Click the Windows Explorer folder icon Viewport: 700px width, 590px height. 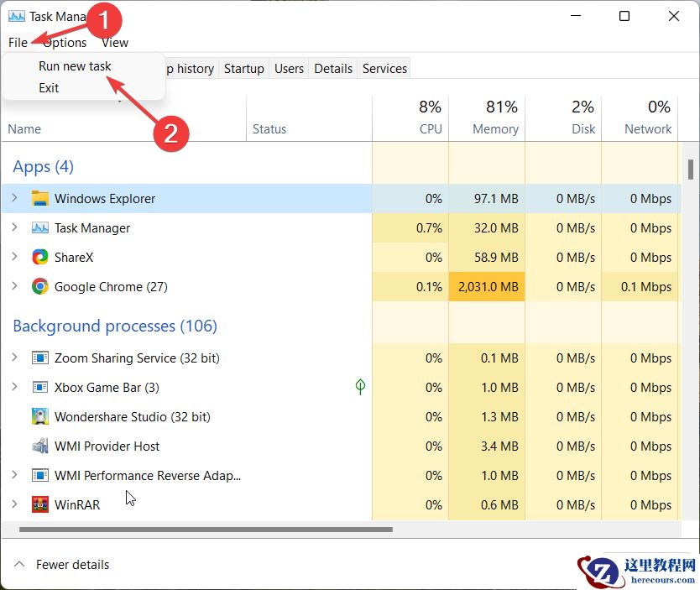coord(39,198)
